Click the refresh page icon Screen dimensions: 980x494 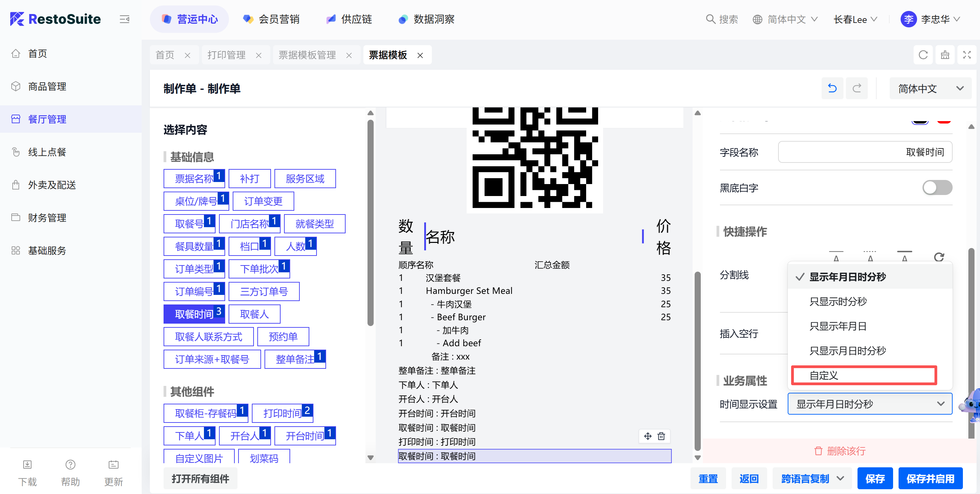pos(923,55)
